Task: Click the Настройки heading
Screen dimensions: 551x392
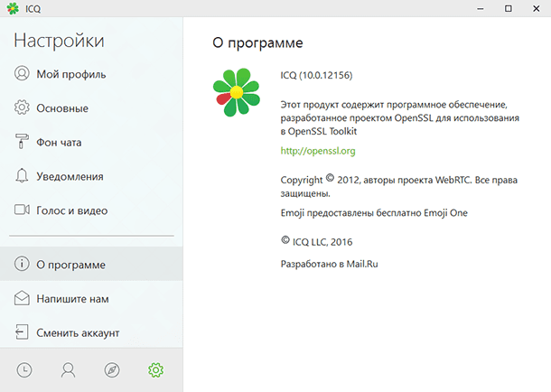Action: [59, 41]
